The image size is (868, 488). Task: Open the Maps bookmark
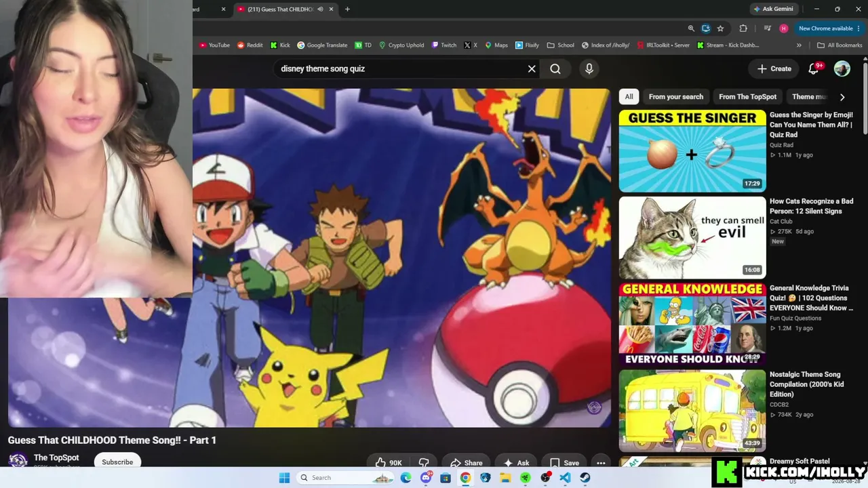496,45
